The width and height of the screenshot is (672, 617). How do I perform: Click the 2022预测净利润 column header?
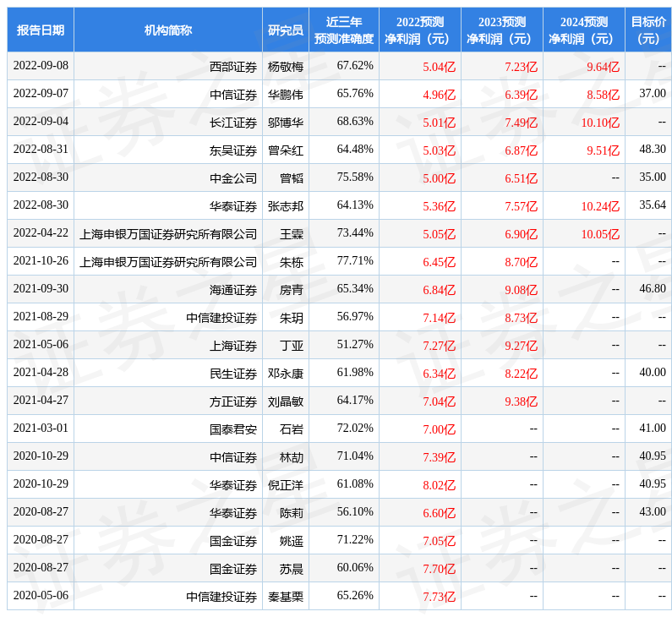[420, 30]
